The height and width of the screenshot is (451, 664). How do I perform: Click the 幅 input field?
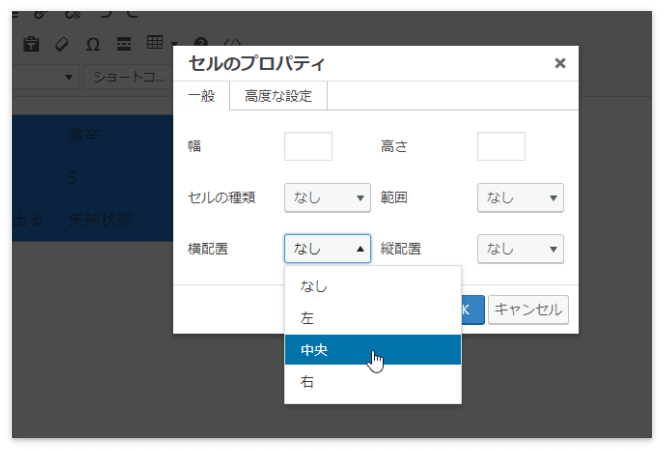(x=308, y=146)
